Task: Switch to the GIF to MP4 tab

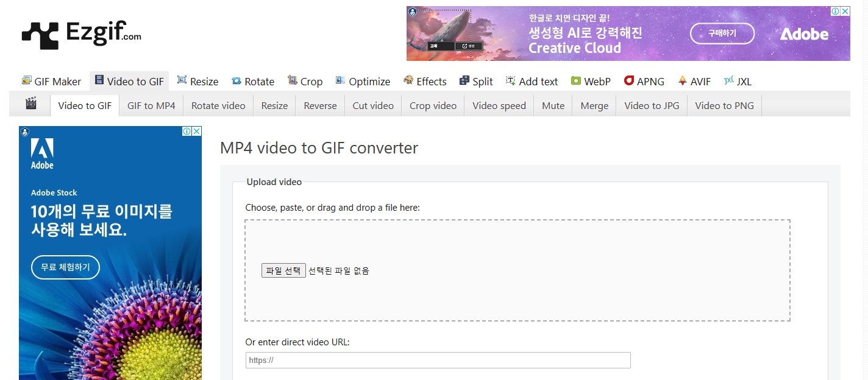Action: (x=151, y=105)
